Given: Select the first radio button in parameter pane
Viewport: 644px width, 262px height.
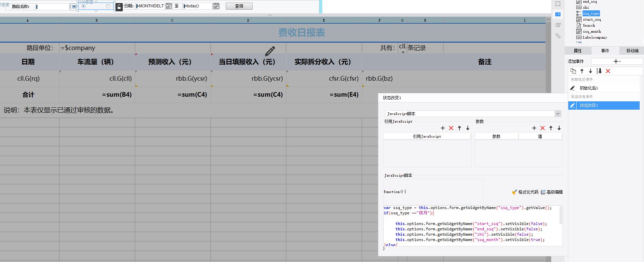Looking at the screenshot, I should 83,6.
